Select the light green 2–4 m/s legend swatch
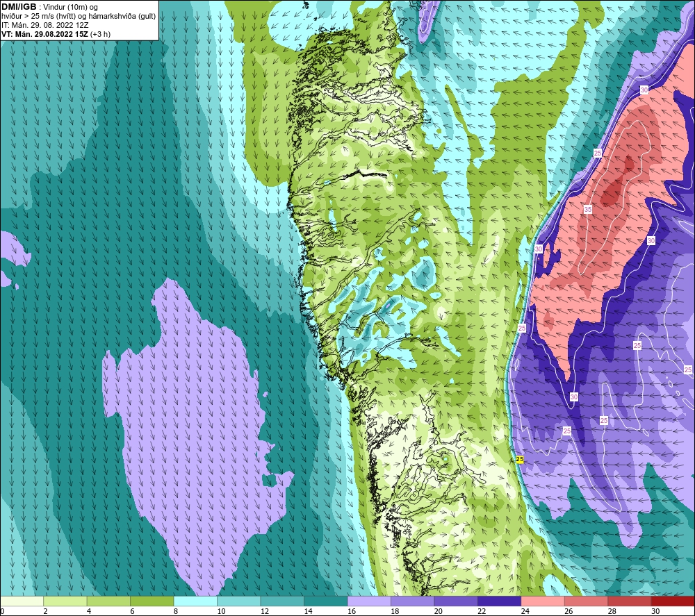Image resolution: width=695 pixels, height=616 pixels. coord(65,601)
